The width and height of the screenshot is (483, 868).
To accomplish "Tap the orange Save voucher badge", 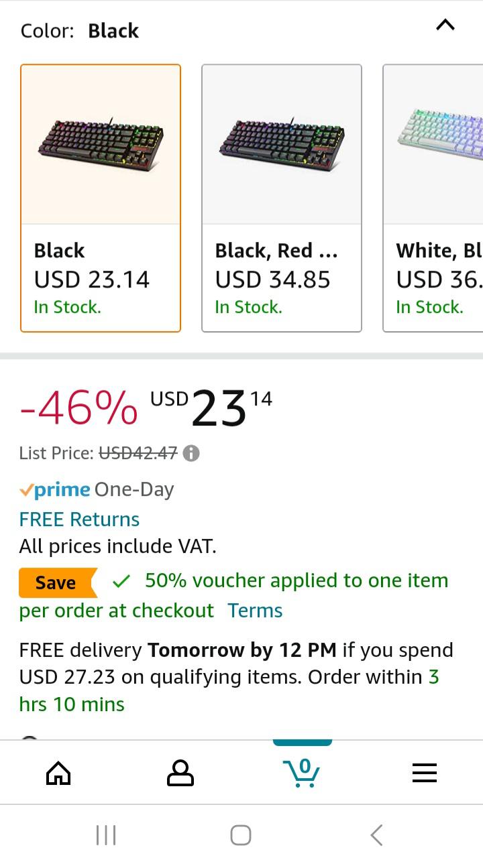I will [x=56, y=582].
